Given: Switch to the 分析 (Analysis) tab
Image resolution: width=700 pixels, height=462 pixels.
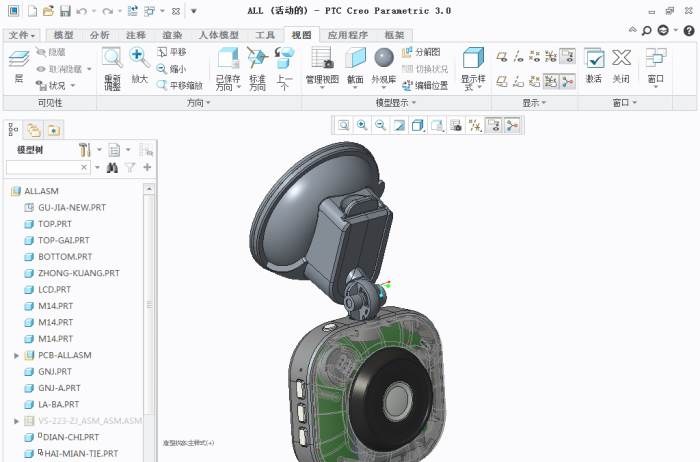Looking at the screenshot, I should point(100,35).
